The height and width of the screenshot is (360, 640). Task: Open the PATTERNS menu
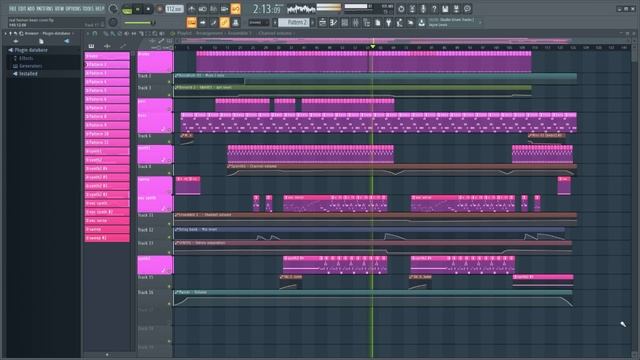point(45,8)
